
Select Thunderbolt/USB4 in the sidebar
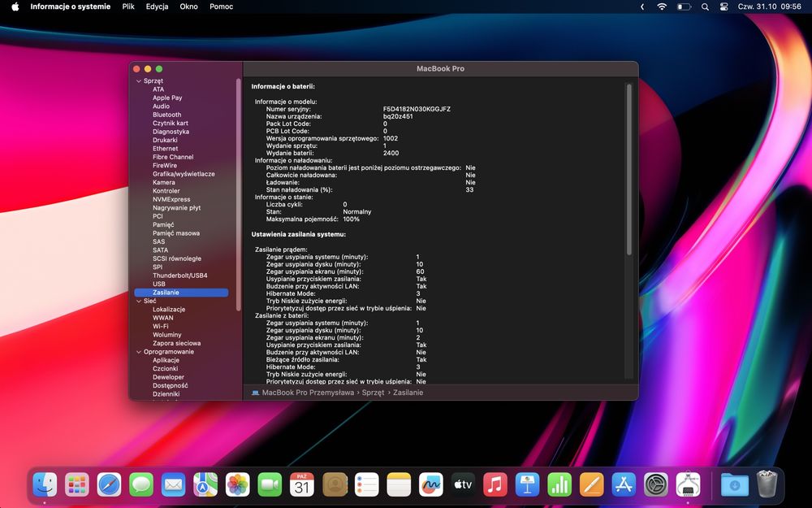point(179,276)
